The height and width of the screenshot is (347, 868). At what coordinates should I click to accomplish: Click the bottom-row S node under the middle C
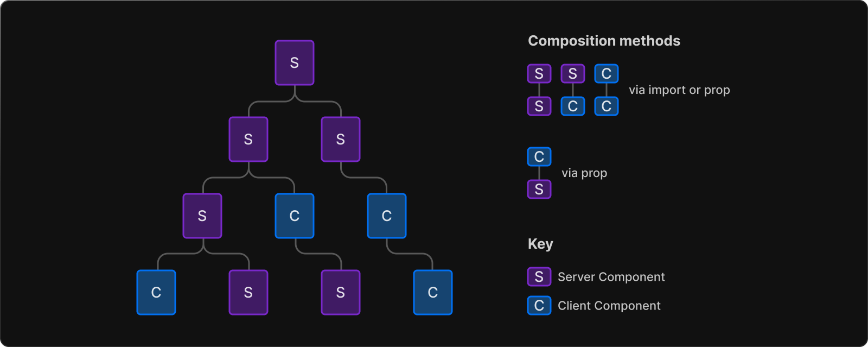pyautogui.click(x=341, y=292)
